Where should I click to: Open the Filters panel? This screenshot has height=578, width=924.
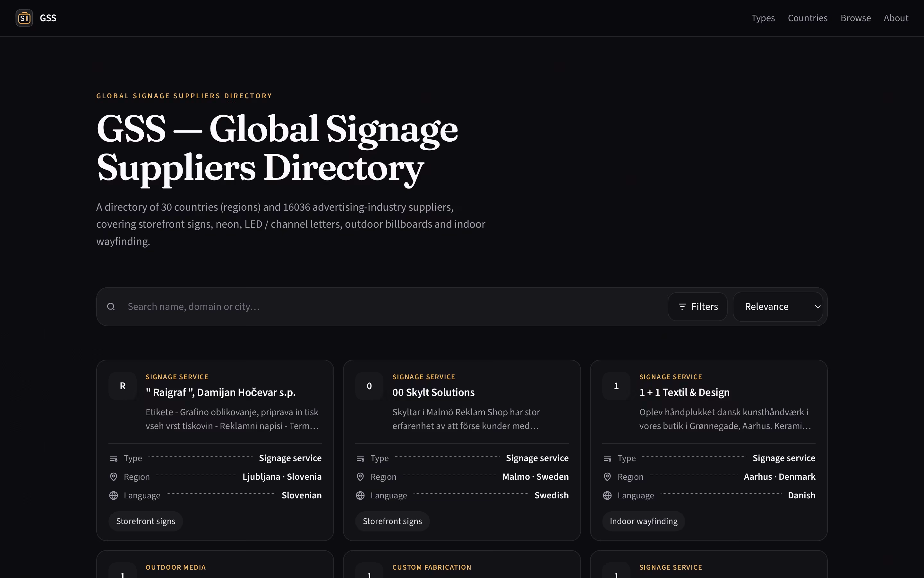(697, 307)
